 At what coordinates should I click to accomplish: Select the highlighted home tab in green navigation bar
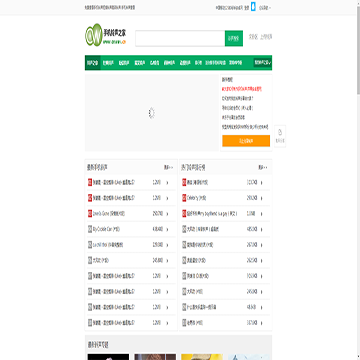pyautogui.click(x=92, y=63)
